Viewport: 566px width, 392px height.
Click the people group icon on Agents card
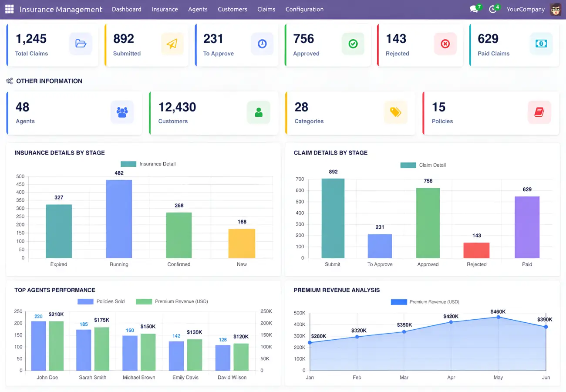coord(122,112)
